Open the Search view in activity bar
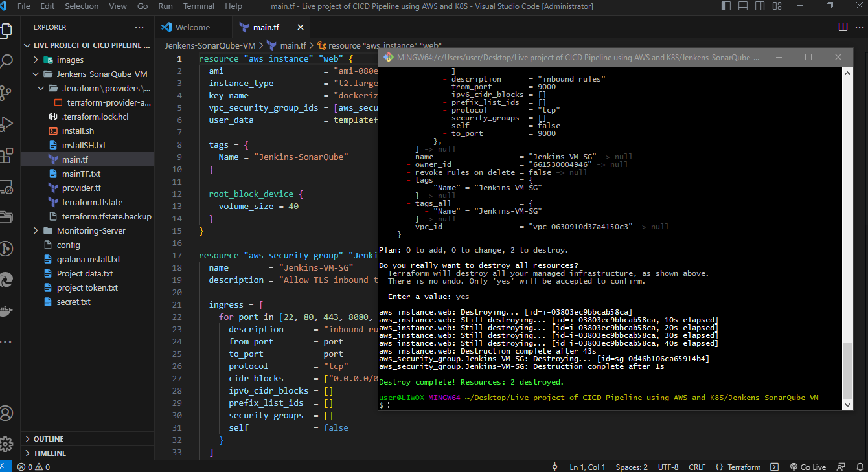The width and height of the screenshot is (868, 472). [x=6, y=62]
